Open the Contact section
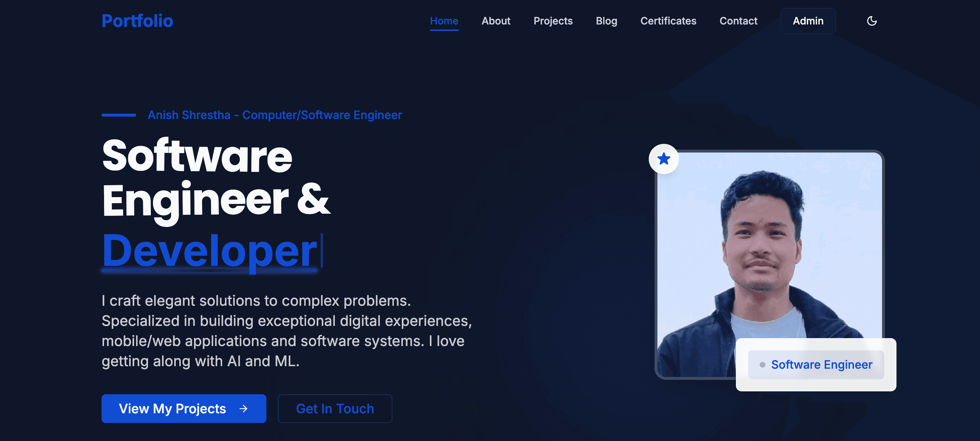The image size is (980, 441). (x=738, y=21)
